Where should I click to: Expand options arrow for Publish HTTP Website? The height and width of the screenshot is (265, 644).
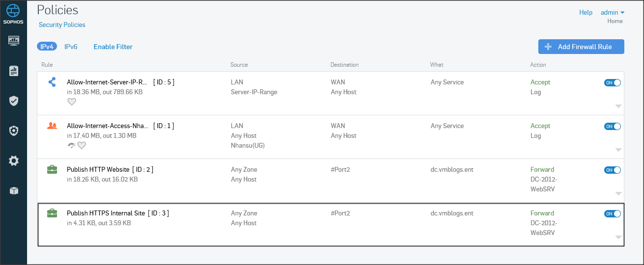(x=618, y=193)
